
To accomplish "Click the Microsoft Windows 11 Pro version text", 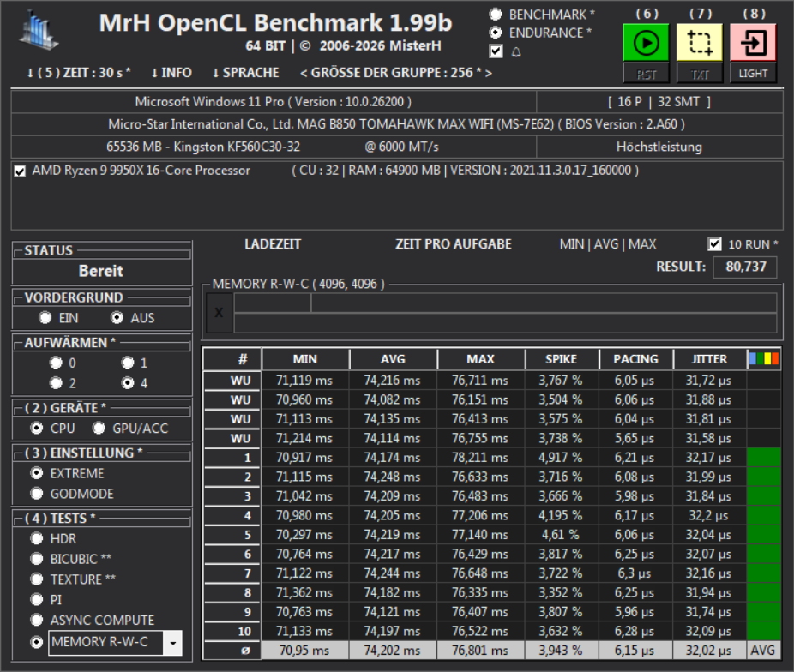I will [274, 102].
